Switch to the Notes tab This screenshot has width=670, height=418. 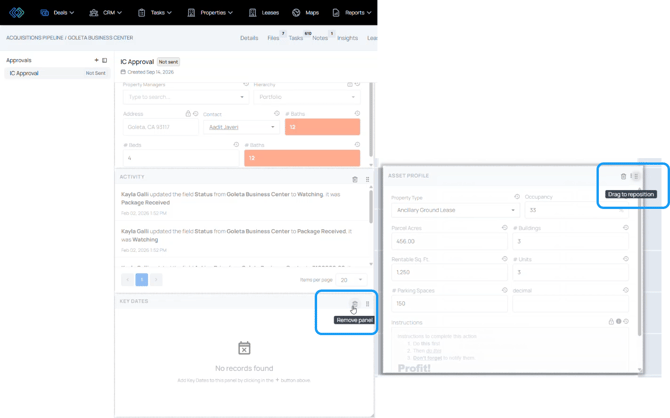pos(320,38)
